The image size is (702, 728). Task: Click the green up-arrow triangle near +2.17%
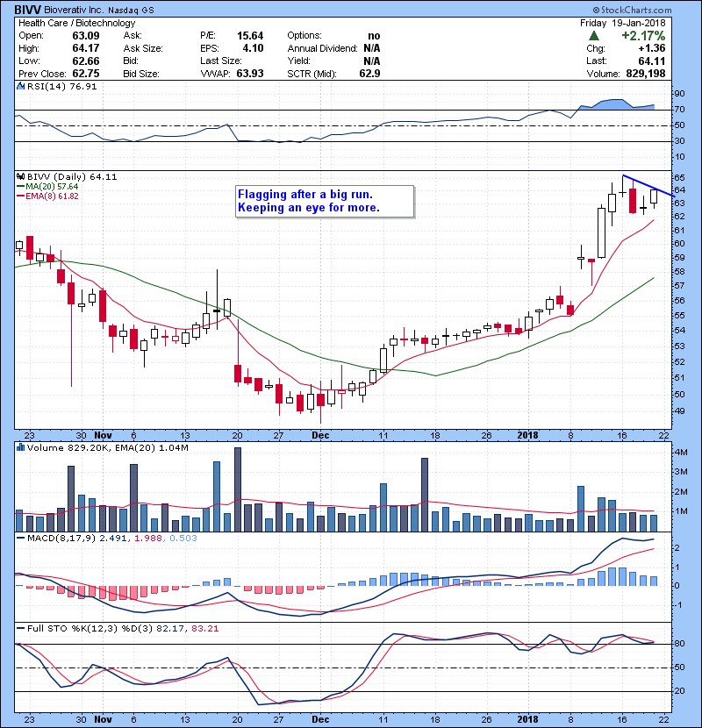[594, 36]
